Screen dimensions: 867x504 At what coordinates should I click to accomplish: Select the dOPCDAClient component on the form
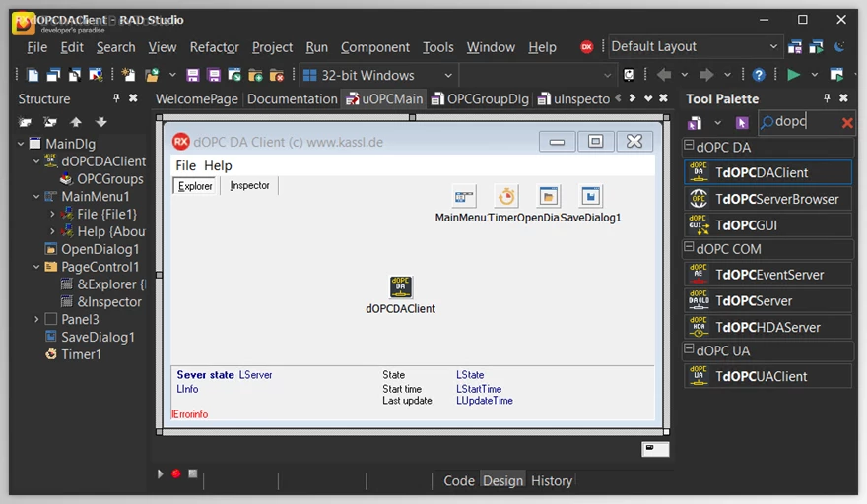click(x=400, y=286)
